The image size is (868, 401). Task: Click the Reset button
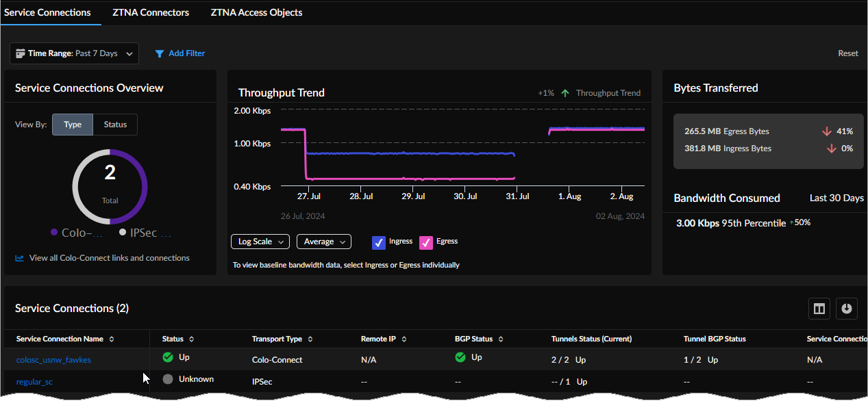[847, 53]
